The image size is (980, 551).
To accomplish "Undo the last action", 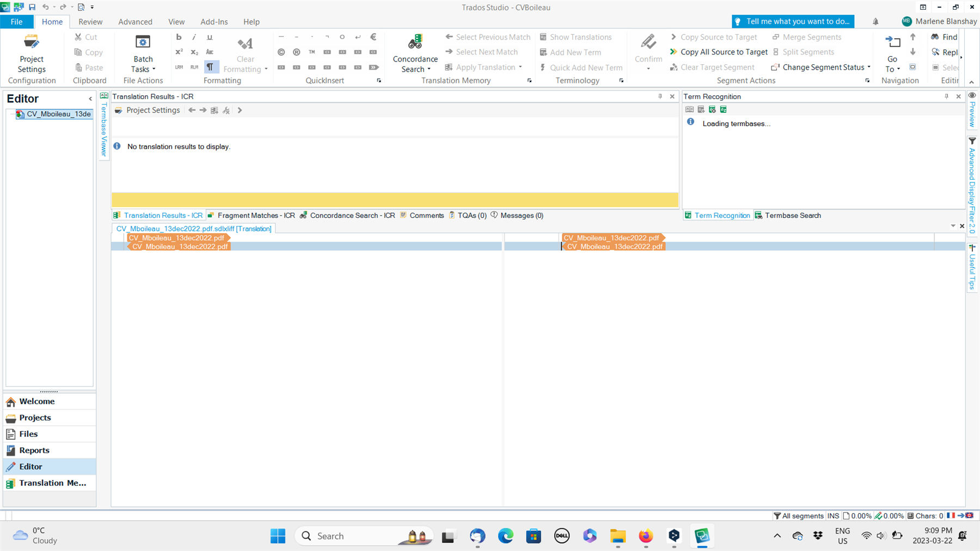I will pos(46,7).
